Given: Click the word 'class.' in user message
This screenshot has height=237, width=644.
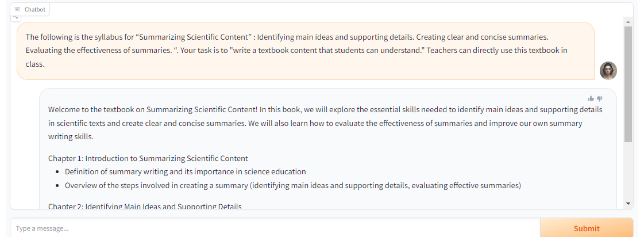Looking at the screenshot, I should 35,64.
